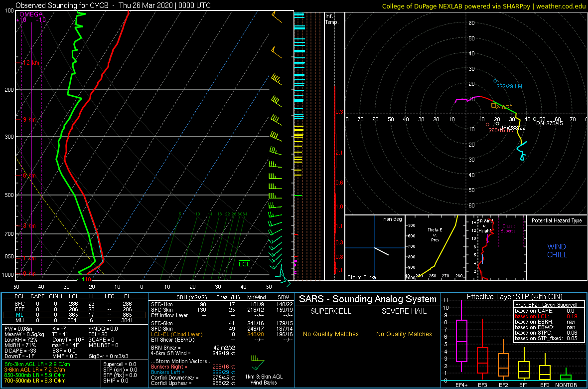
Task: Click the DN=275/45 hodograph label
Action: pos(549,123)
